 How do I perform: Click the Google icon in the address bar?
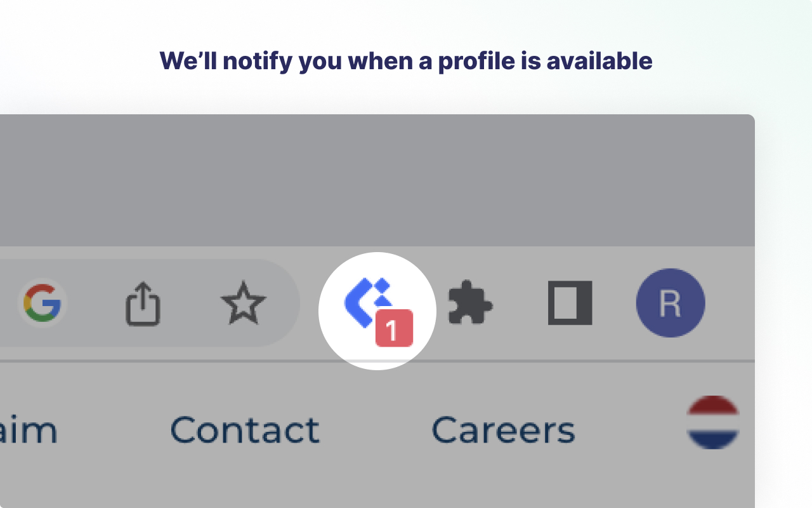click(43, 303)
